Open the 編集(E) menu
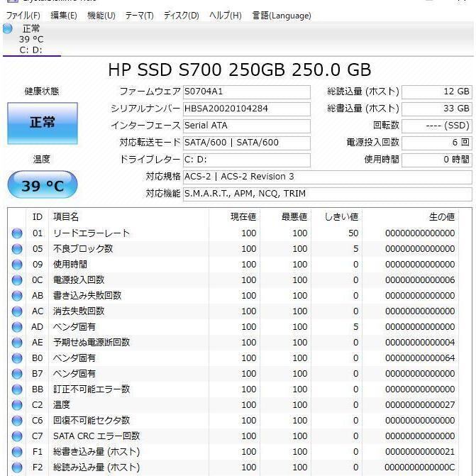Image resolution: width=476 pixels, height=476 pixels. coord(64,15)
